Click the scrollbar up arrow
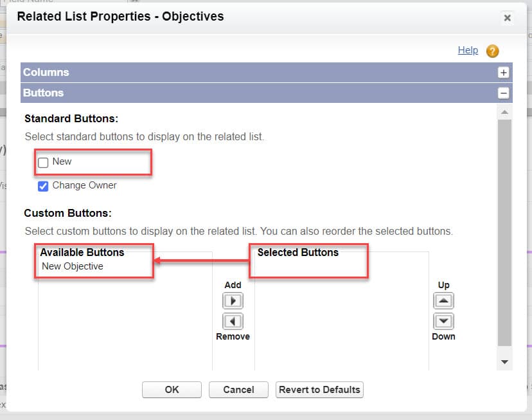The width and height of the screenshot is (532, 420). [504, 112]
